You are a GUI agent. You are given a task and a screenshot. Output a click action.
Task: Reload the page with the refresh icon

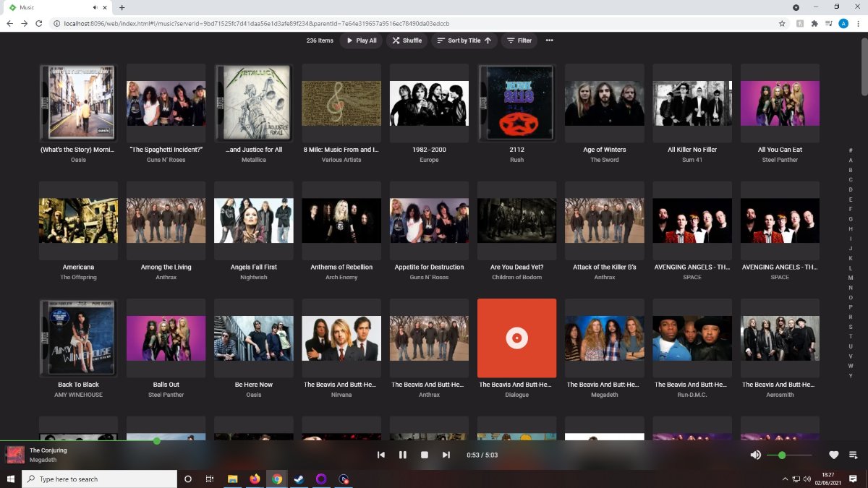[39, 23]
